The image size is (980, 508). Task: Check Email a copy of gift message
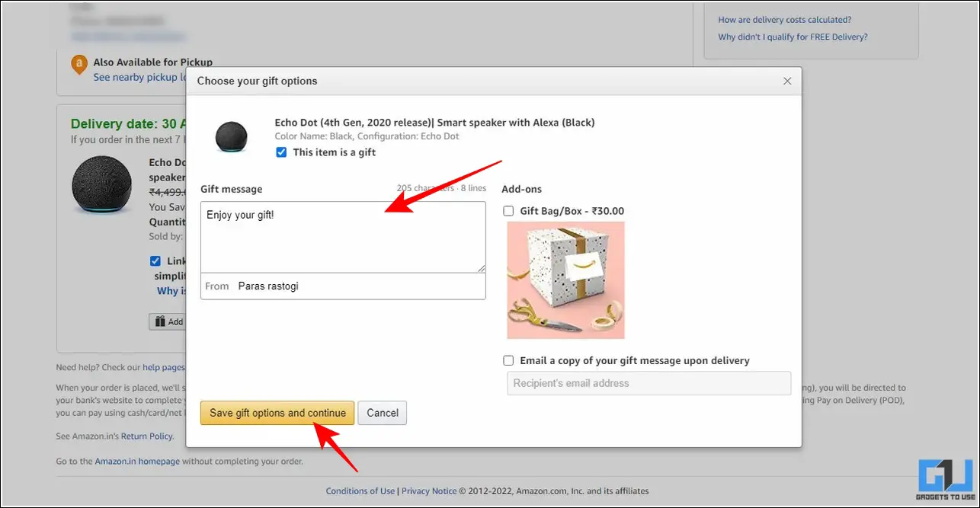tap(508, 360)
